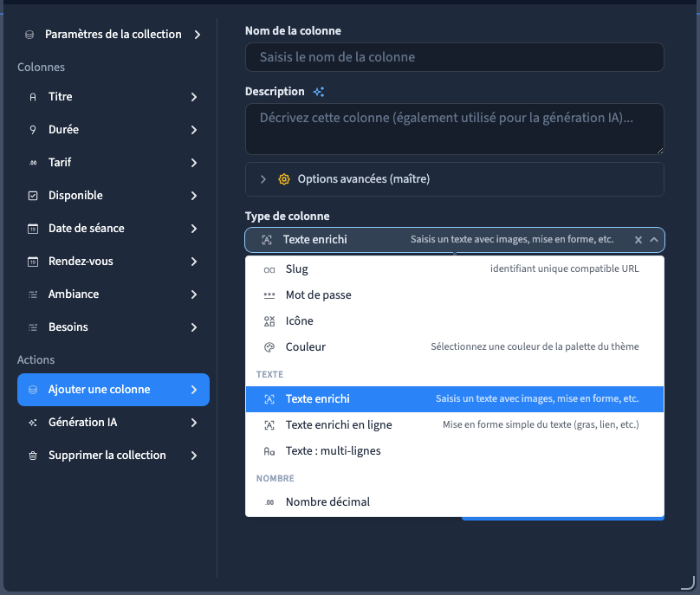
Task: Click the AI sparkle icon beside Description
Action: (318, 92)
